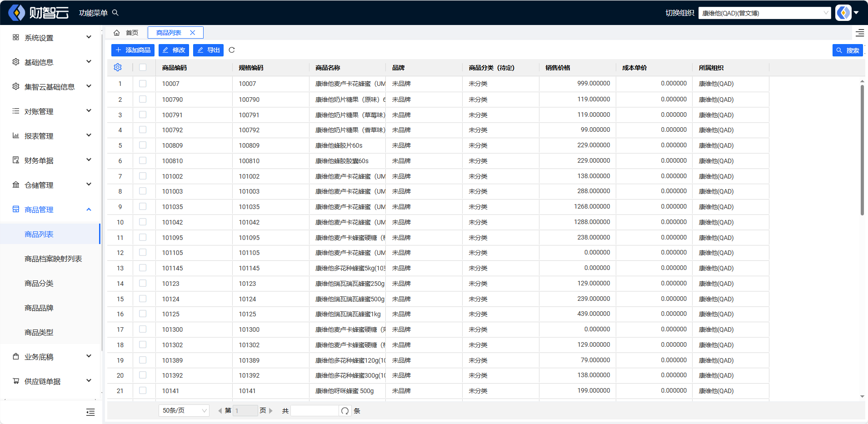Open the tab list icon at top right
This screenshot has height=424, width=868.
point(859,33)
